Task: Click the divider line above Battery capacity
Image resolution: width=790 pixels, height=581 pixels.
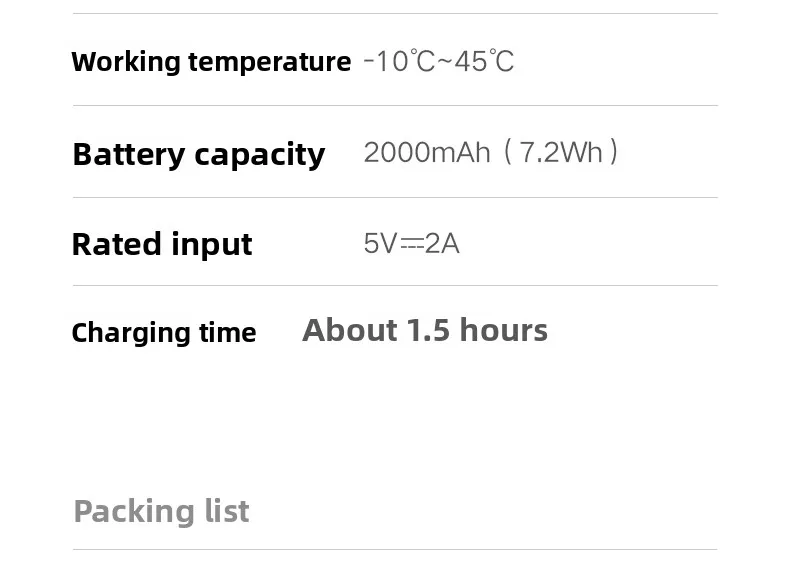Action: pos(395,105)
